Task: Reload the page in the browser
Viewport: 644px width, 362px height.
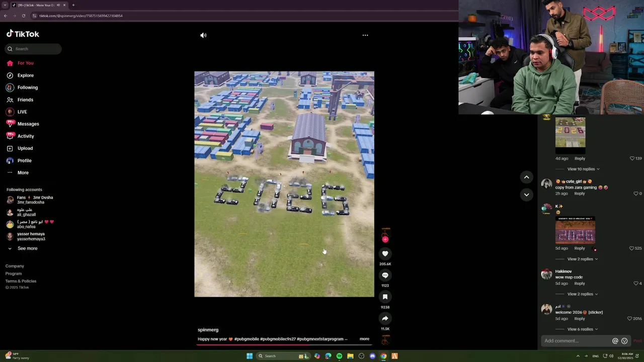Action: tap(23, 16)
